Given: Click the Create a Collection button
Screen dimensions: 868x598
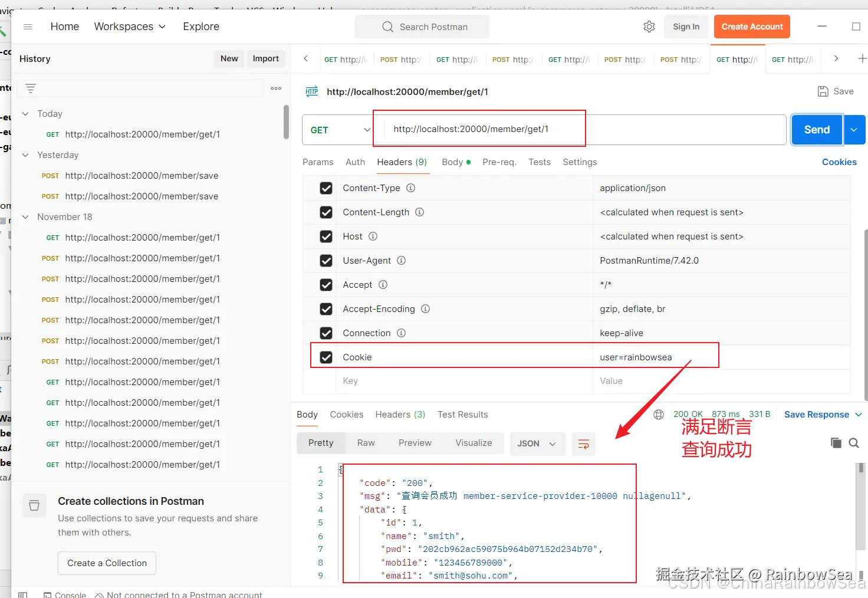Looking at the screenshot, I should (x=107, y=563).
